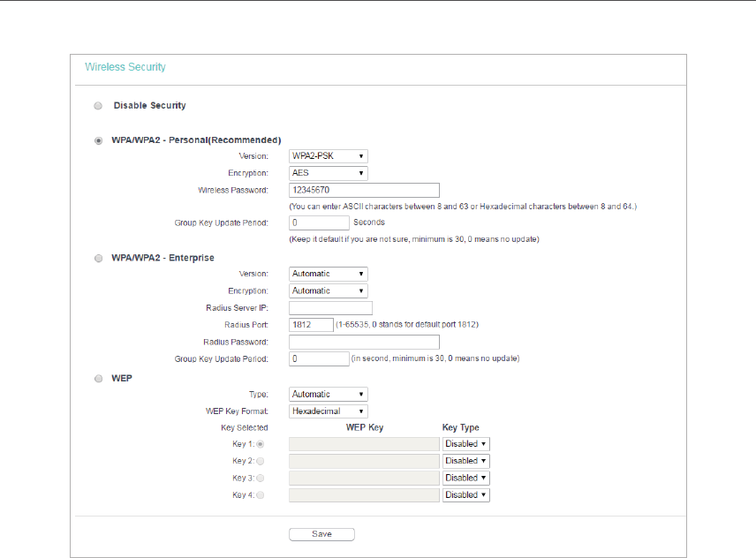Select Key 3 radio button
The image size is (756, 558).
click(261, 478)
